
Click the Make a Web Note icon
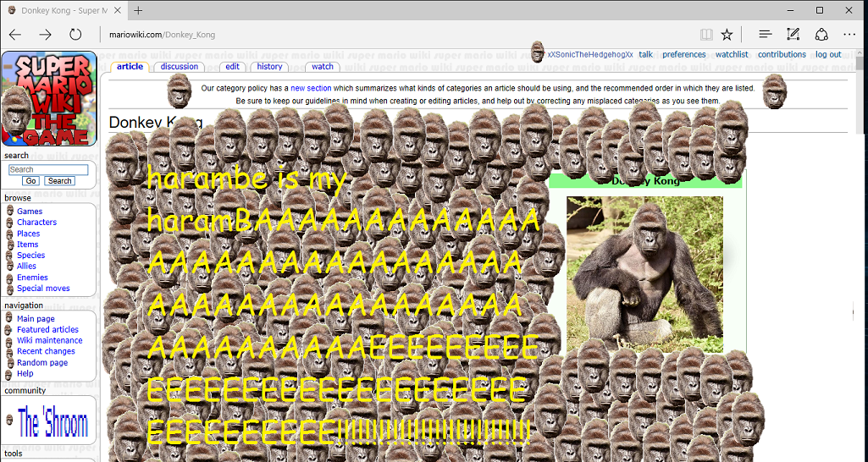click(793, 35)
